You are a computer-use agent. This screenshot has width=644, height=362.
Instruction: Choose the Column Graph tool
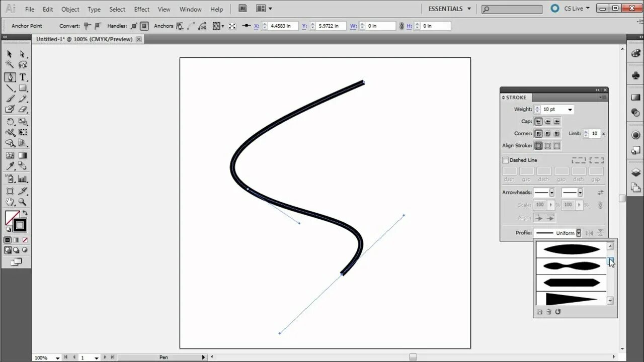pos(23,178)
